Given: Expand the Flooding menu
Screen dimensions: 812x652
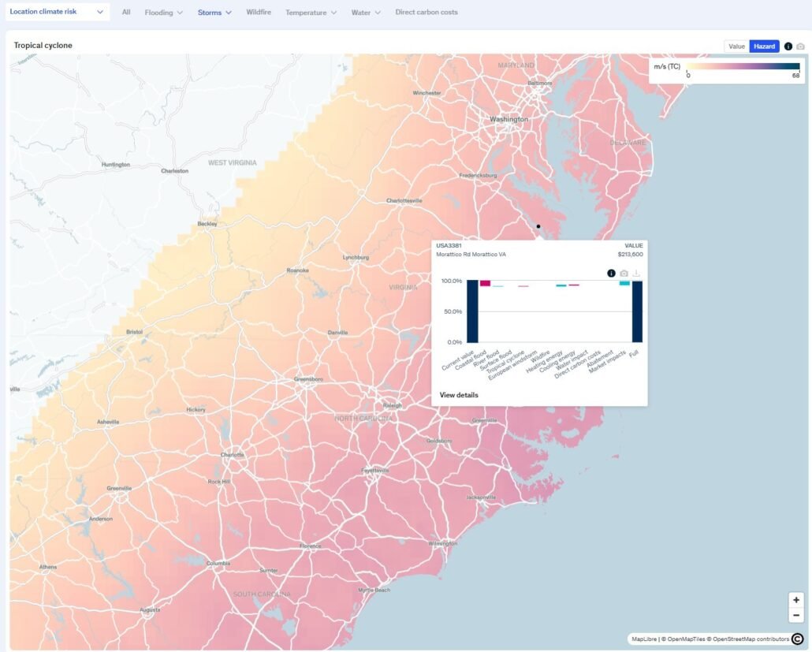Looking at the screenshot, I should (x=163, y=13).
